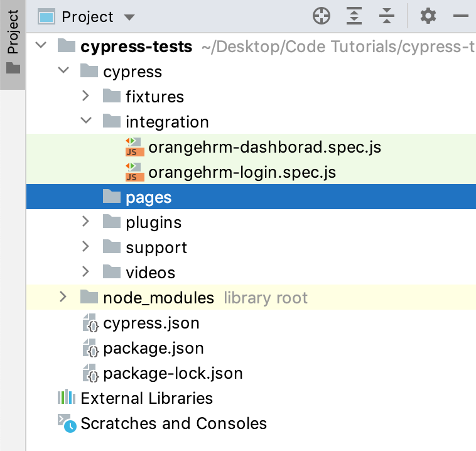Select the package.json file

tap(153, 349)
